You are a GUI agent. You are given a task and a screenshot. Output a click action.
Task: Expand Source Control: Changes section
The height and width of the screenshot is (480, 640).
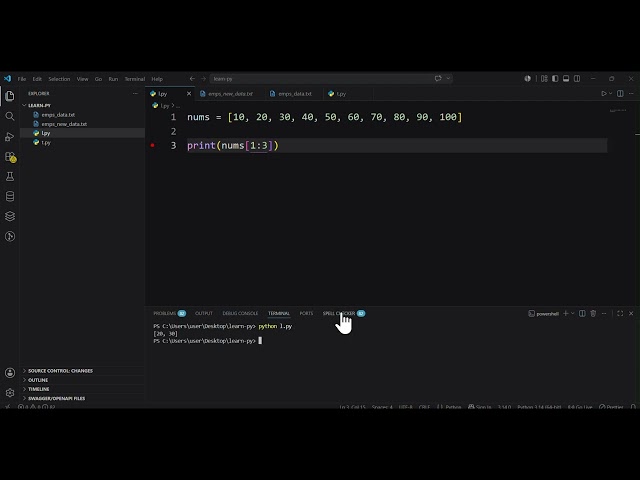pos(82,371)
